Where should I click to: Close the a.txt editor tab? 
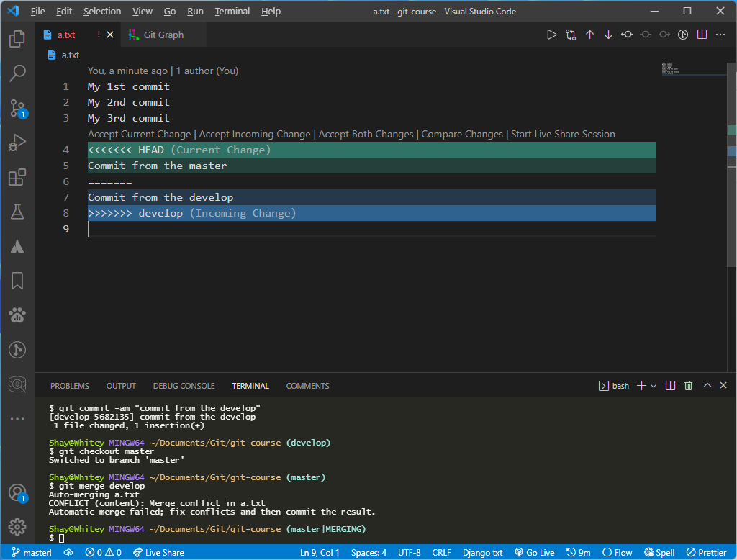coord(110,35)
